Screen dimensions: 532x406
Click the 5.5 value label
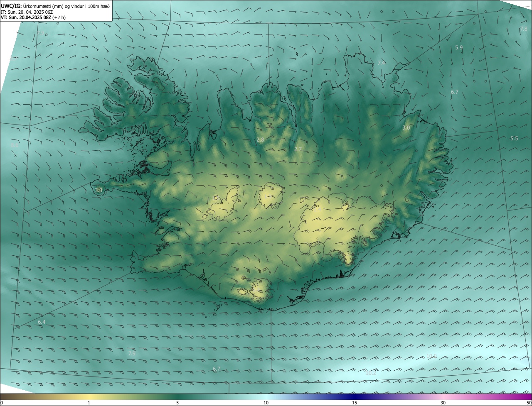[514, 139]
